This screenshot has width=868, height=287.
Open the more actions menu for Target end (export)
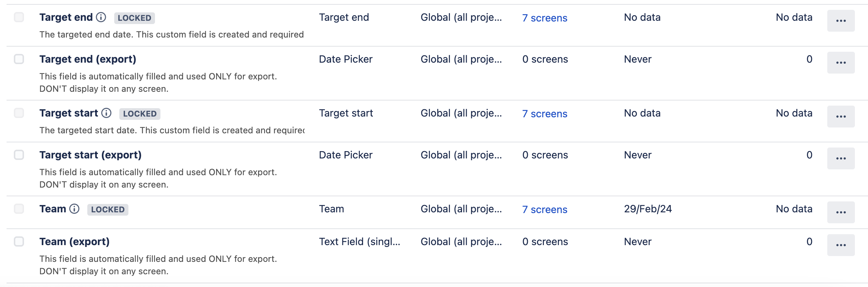(841, 63)
